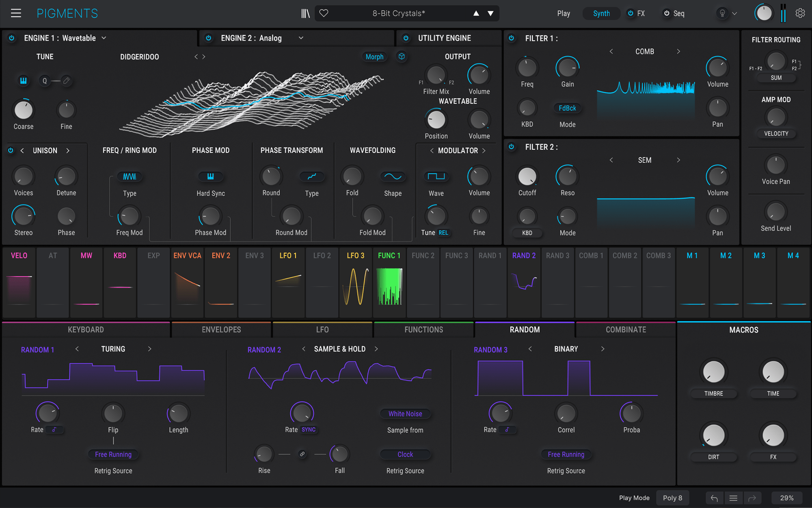This screenshot has height=508, width=812.
Task: Click the undo arrow in bottom bar
Action: point(714,498)
